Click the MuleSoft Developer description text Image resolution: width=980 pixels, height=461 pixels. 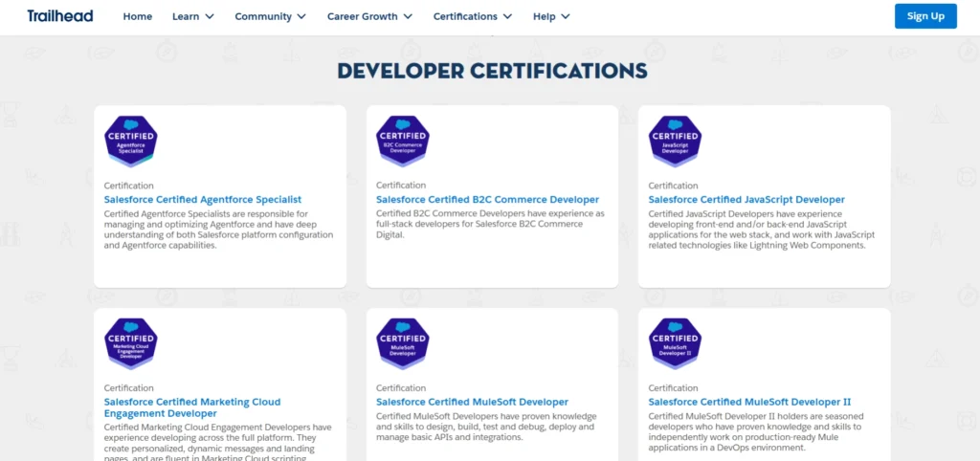[x=486, y=427]
